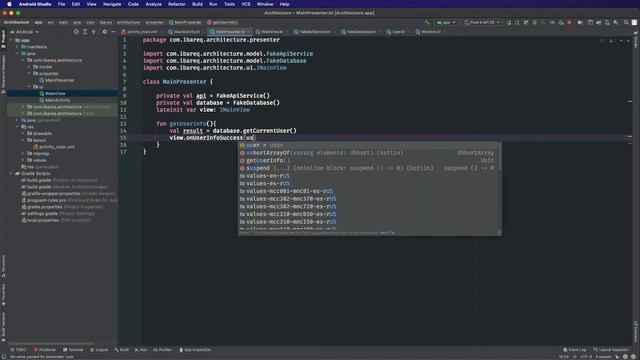
Task: Select MainActivity in project tree
Action: pos(58,100)
